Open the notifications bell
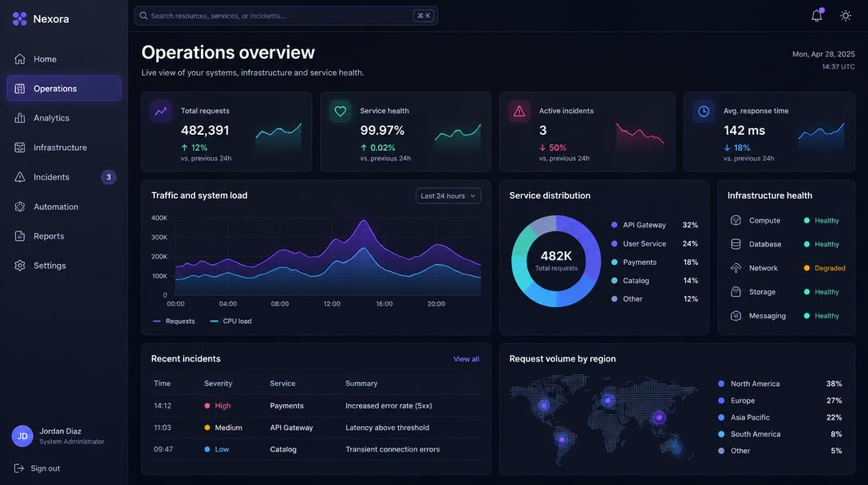Viewport: 868px width, 485px height. pos(816,16)
